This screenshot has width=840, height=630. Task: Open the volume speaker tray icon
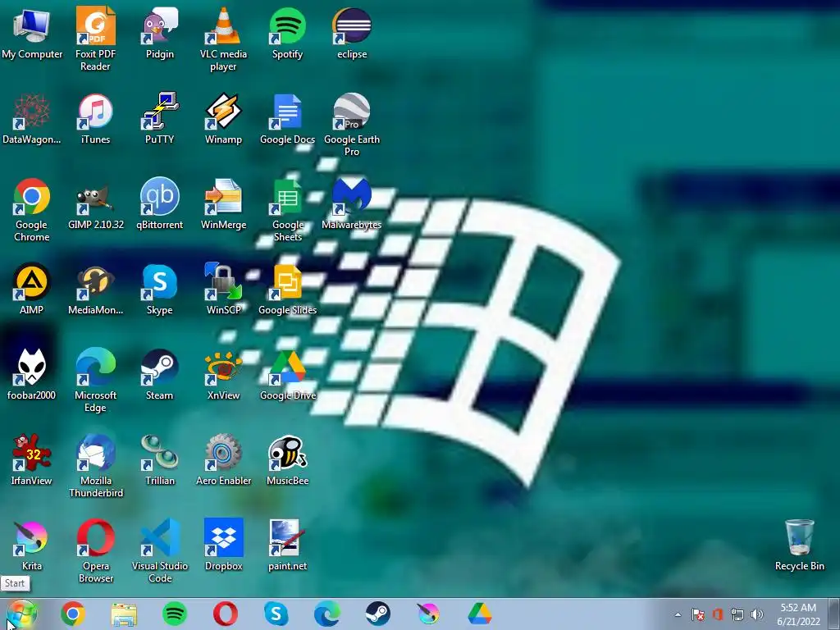(x=757, y=614)
